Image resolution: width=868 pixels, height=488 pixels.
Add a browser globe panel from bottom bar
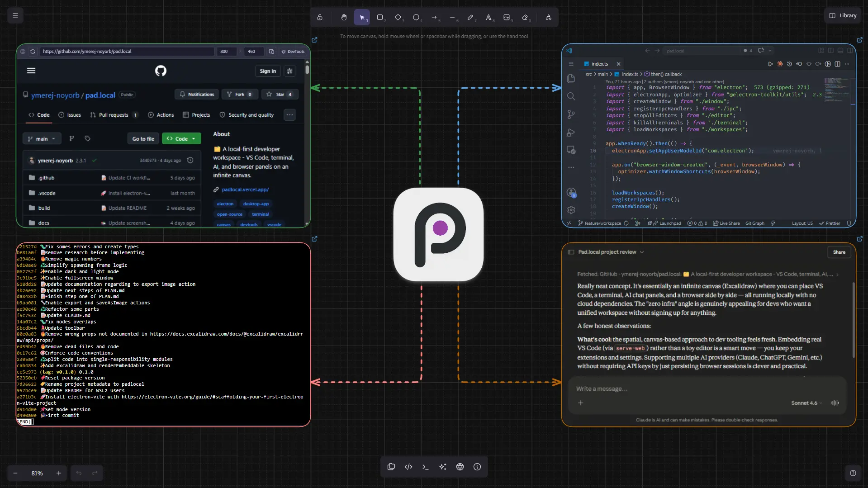[x=460, y=467]
